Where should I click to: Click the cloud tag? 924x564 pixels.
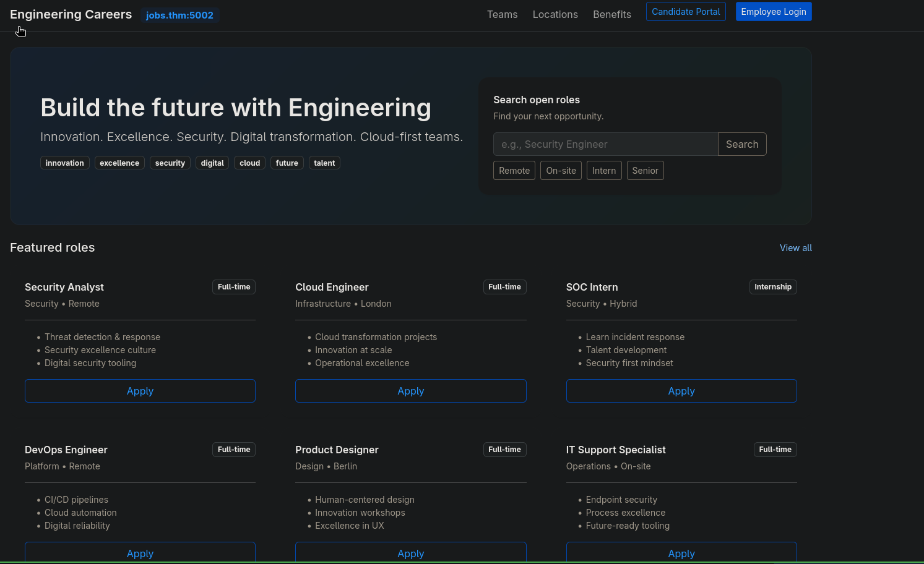tap(250, 163)
